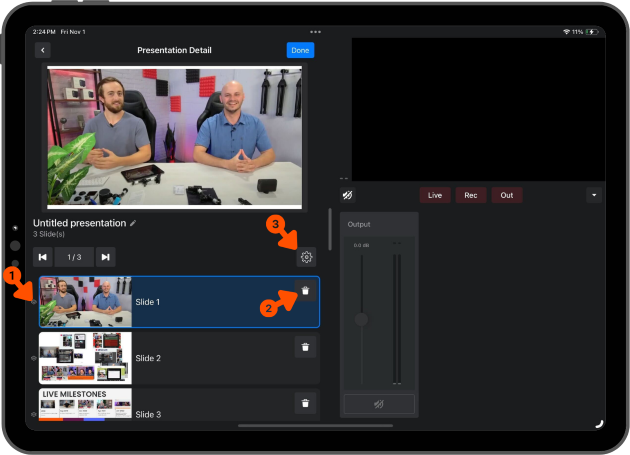Open the three-dot multitasking menu
The image size is (630, 455).
coord(315,32)
